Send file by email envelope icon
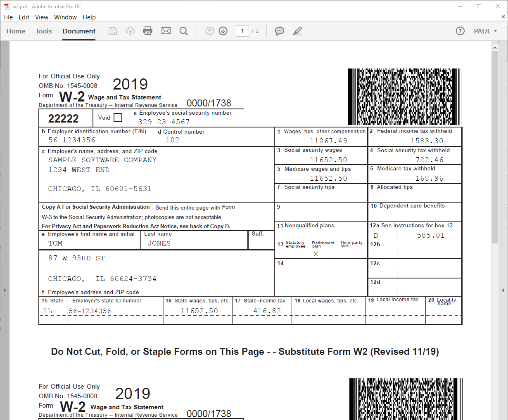Image resolution: width=508 pixels, height=420 pixels. [x=166, y=31]
